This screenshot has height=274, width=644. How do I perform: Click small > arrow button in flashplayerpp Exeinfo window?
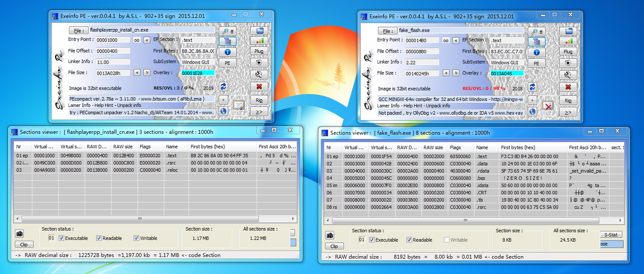[223, 100]
